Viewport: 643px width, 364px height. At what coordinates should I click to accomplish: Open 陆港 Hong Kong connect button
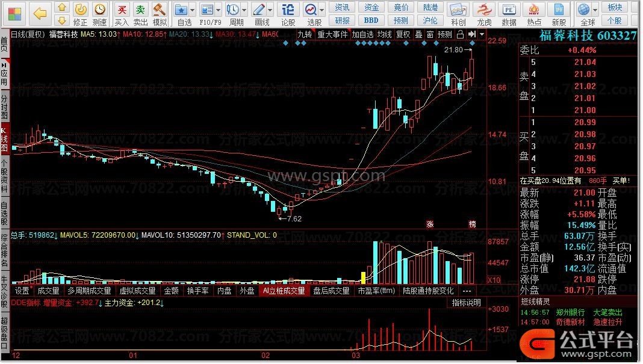(430, 8)
